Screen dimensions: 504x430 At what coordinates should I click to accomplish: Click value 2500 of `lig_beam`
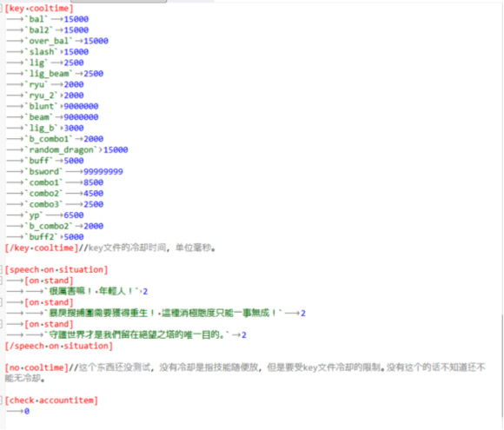[94, 74]
